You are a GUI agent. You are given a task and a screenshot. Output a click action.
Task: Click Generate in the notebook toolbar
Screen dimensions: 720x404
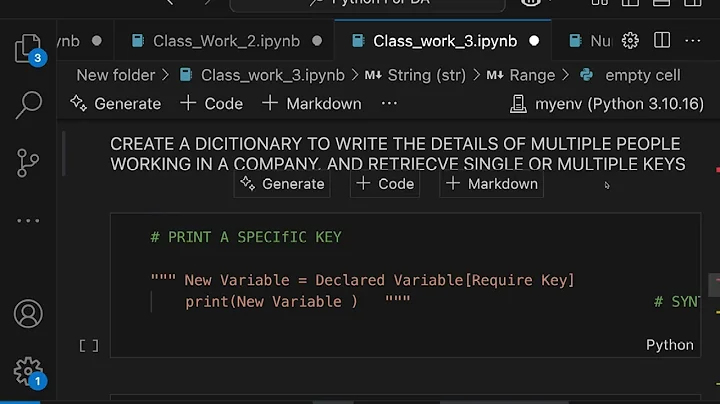pos(116,103)
